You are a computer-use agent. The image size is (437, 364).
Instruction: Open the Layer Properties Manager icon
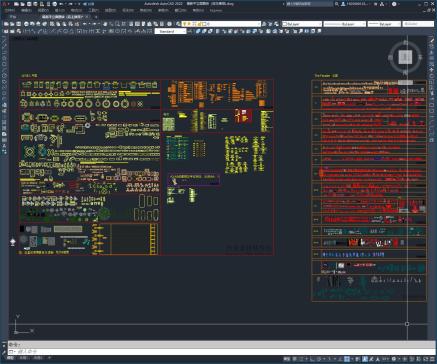coord(179,24)
